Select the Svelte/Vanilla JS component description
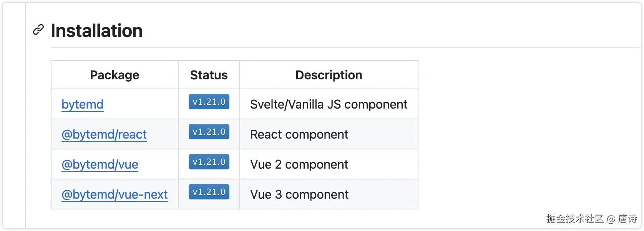Image resolution: width=644 pixels, height=231 pixels. (x=329, y=104)
